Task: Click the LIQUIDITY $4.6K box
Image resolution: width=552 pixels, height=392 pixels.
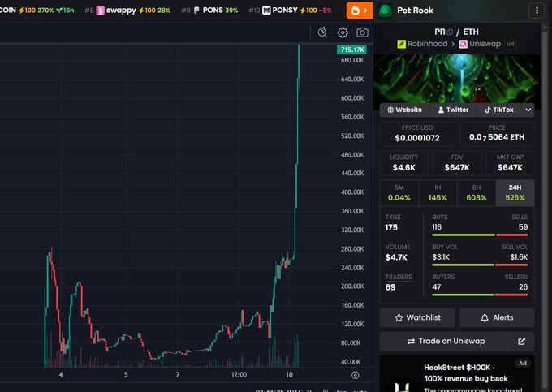Action: (x=403, y=163)
